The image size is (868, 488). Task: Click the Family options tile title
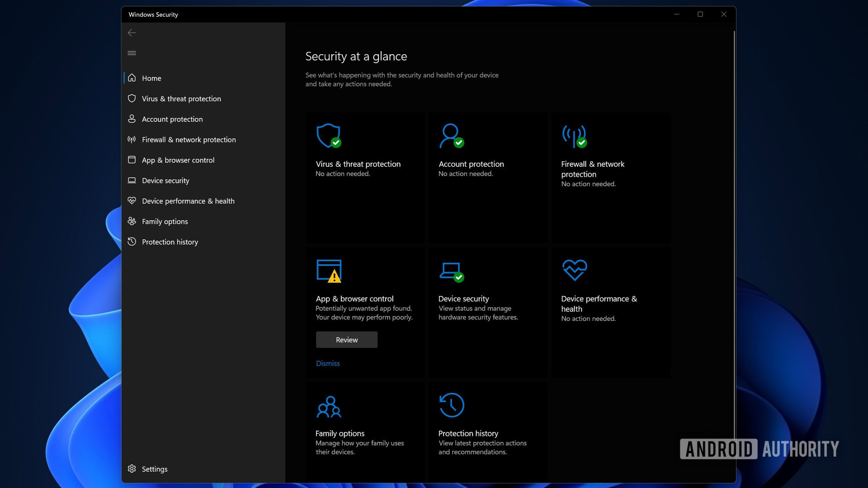click(340, 433)
